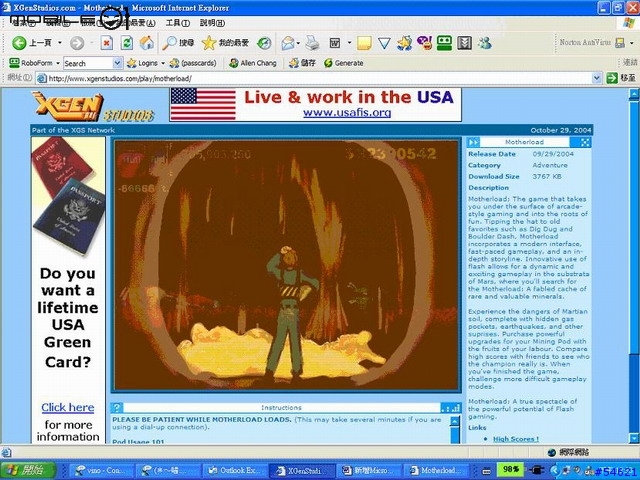The height and width of the screenshot is (480, 640).
Task: Open the Search magnifier pane
Action: point(178,43)
